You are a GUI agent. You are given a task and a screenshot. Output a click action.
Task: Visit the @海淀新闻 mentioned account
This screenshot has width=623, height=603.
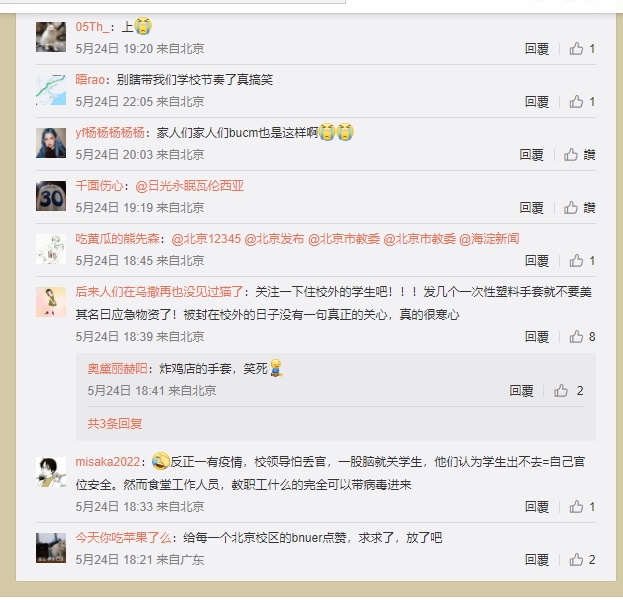click(489, 239)
